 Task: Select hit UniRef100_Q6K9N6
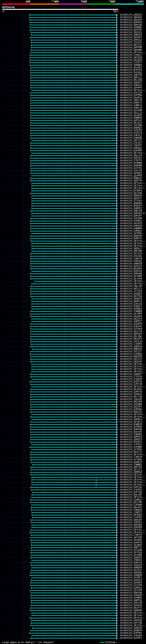click(131, 50)
